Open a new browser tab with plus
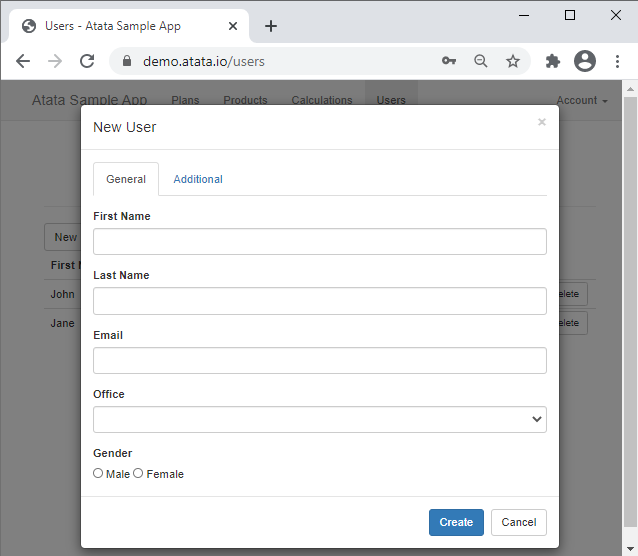Image resolution: width=638 pixels, height=556 pixels. pos(271,26)
